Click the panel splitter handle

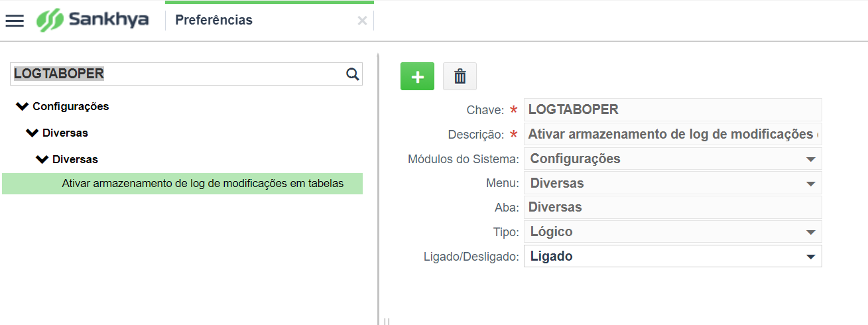386,321
